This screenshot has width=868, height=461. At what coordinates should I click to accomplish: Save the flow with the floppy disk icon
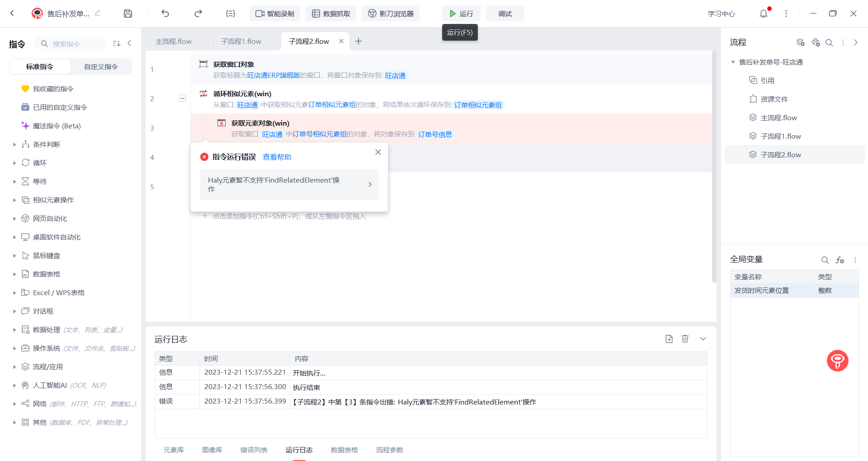click(128, 14)
